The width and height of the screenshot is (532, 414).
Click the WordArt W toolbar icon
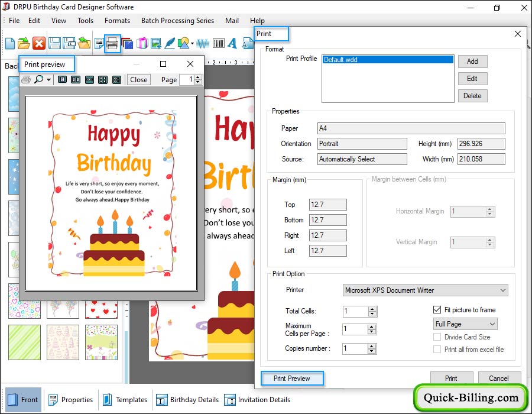tap(203, 43)
